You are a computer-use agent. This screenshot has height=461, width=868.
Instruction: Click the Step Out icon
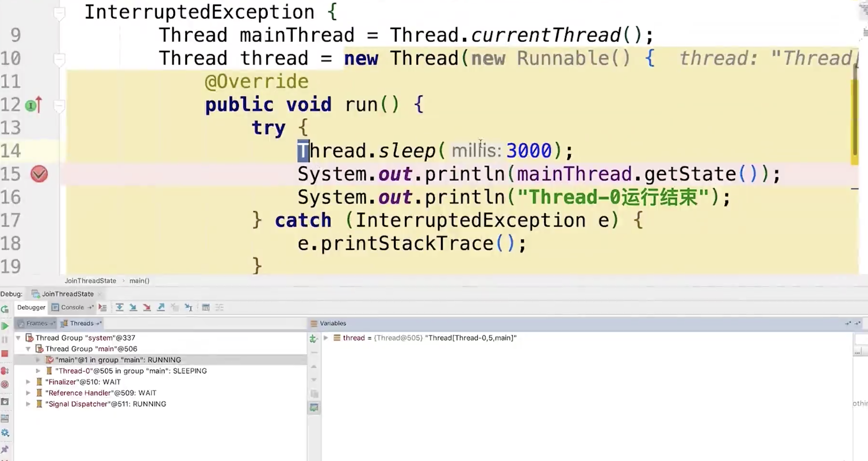pyautogui.click(x=161, y=307)
